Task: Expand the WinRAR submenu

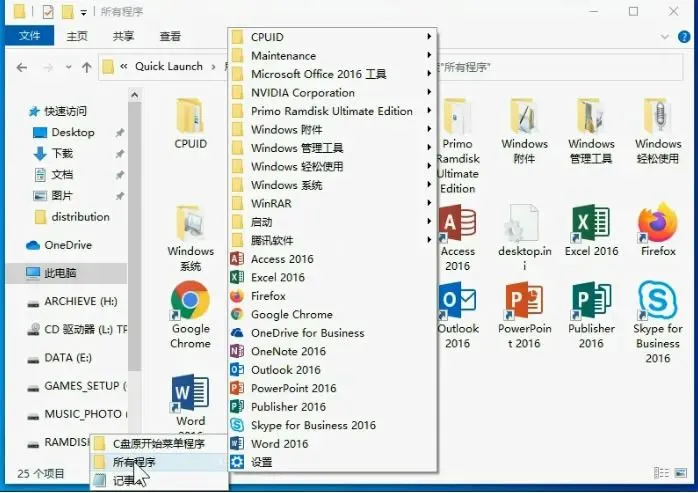Action: 332,204
